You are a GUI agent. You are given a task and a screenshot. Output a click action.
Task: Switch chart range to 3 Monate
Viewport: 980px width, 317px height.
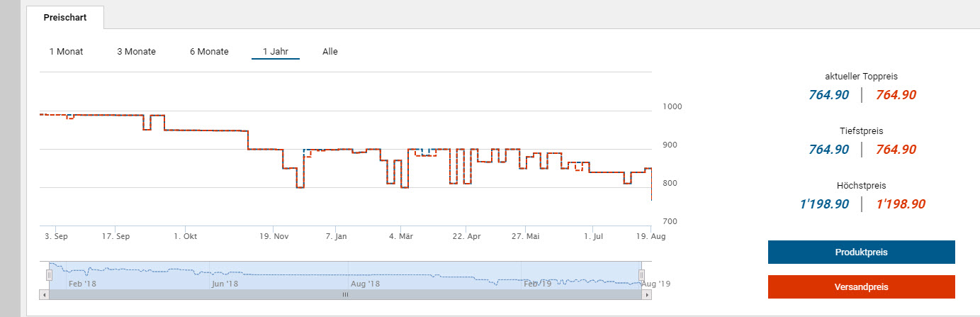click(136, 52)
